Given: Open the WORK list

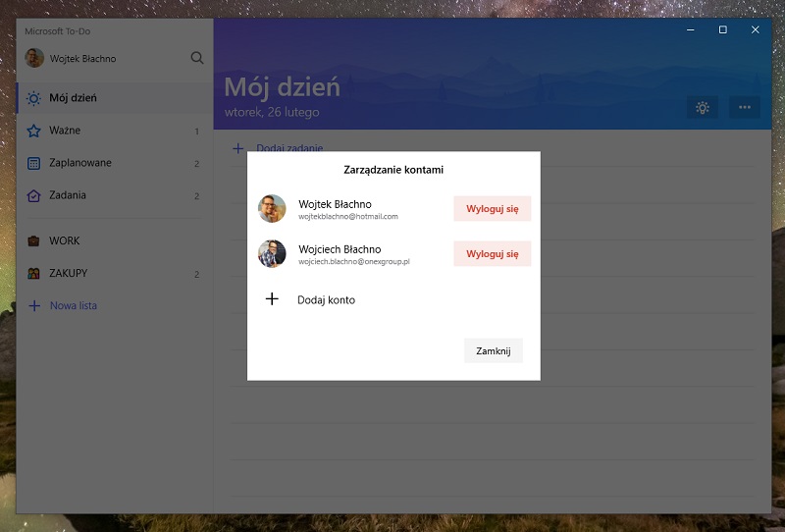Looking at the screenshot, I should [115, 240].
